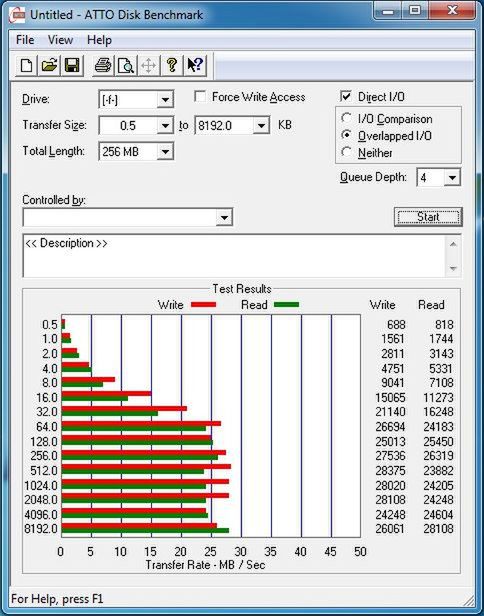Screen dimensions: 484x616
Task: Select the Overlapped I/O radio option
Action: (x=346, y=135)
